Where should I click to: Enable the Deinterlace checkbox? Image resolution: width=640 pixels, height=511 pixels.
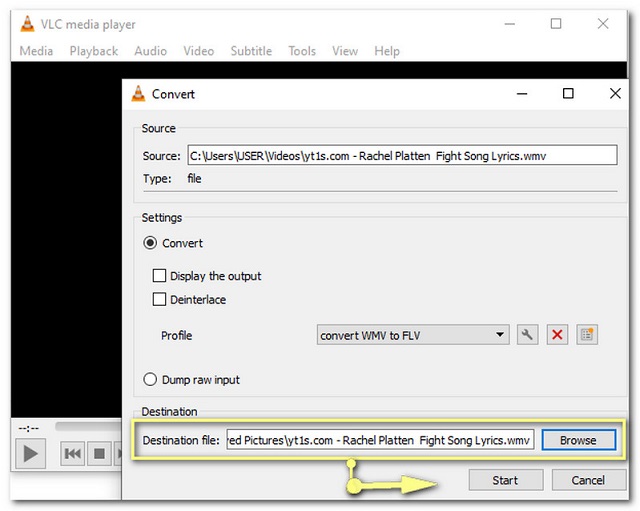pyautogui.click(x=159, y=300)
